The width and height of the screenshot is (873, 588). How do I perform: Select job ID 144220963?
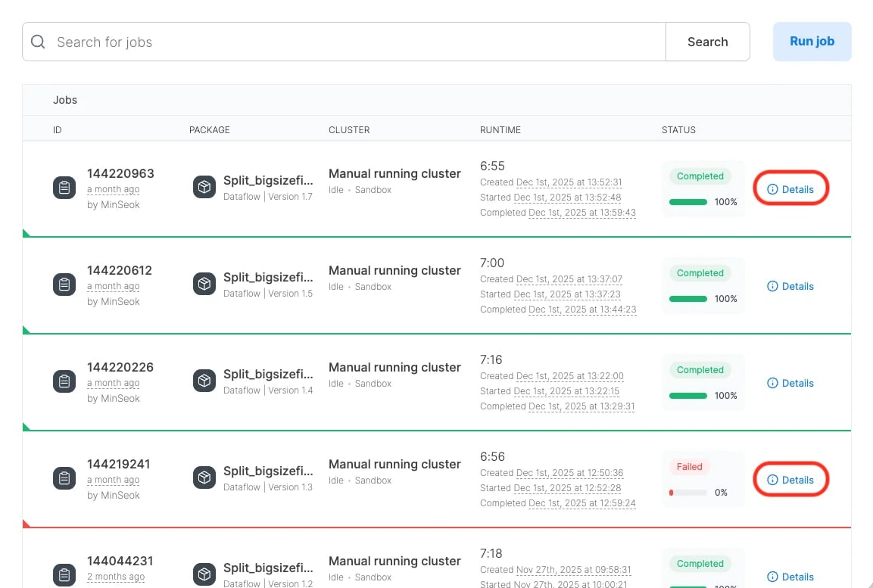120,173
